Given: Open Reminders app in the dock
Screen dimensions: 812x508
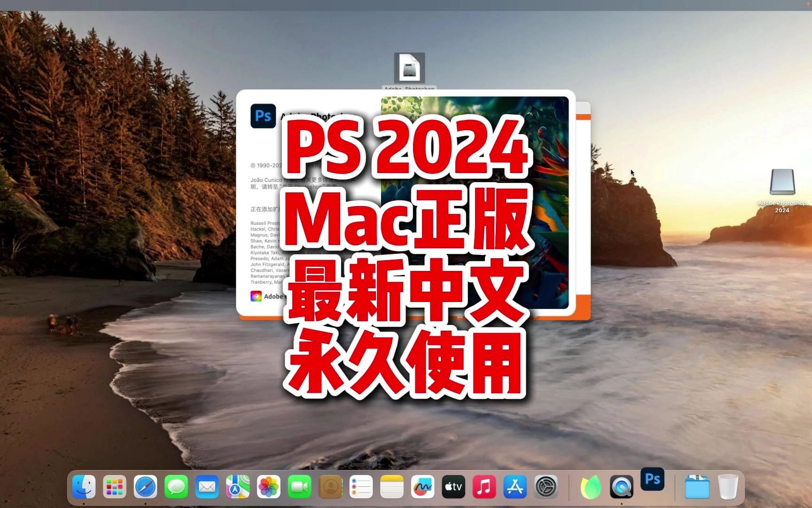Looking at the screenshot, I should pyautogui.click(x=361, y=487).
